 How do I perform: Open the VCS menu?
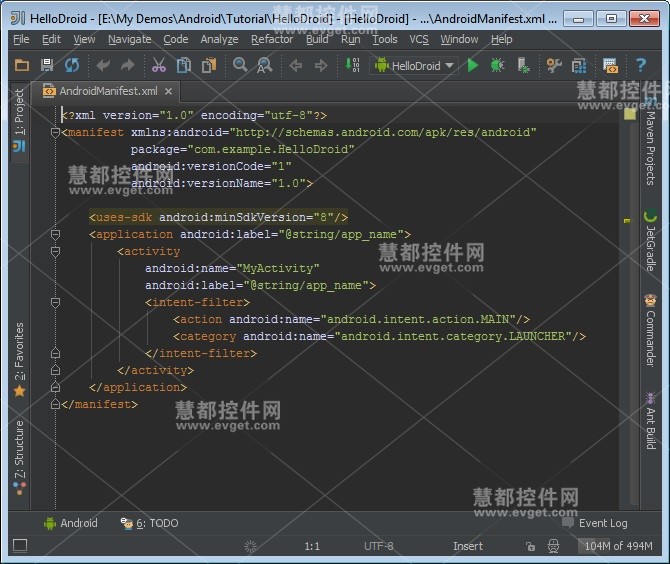(x=419, y=39)
